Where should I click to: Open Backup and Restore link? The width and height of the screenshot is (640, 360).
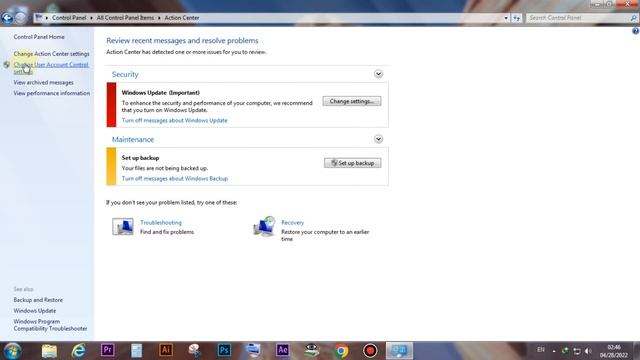(x=38, y=300)
